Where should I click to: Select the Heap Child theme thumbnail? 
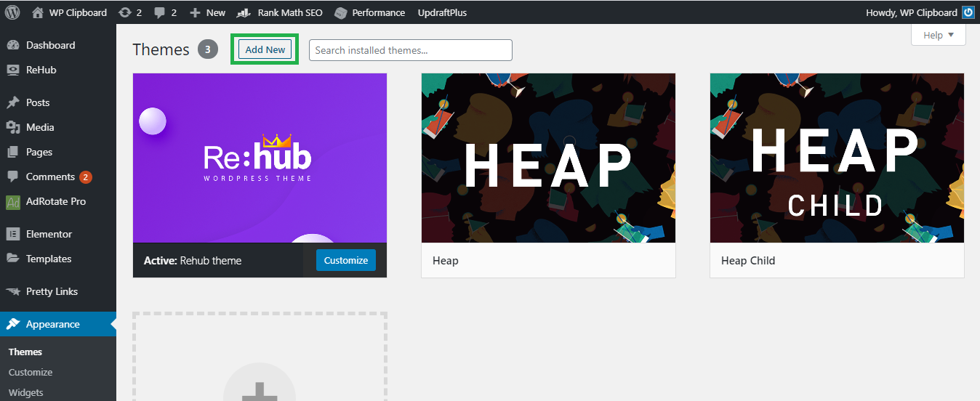[837, 158]
